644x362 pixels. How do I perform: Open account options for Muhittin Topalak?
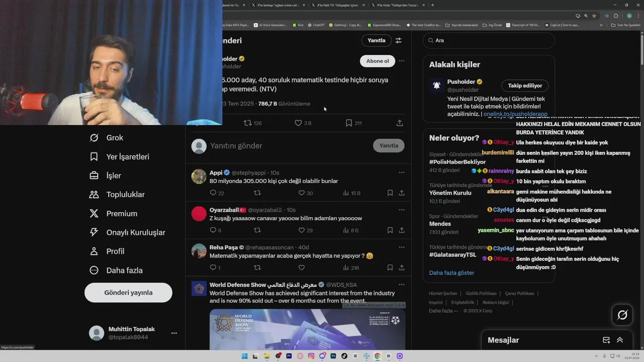174,333
